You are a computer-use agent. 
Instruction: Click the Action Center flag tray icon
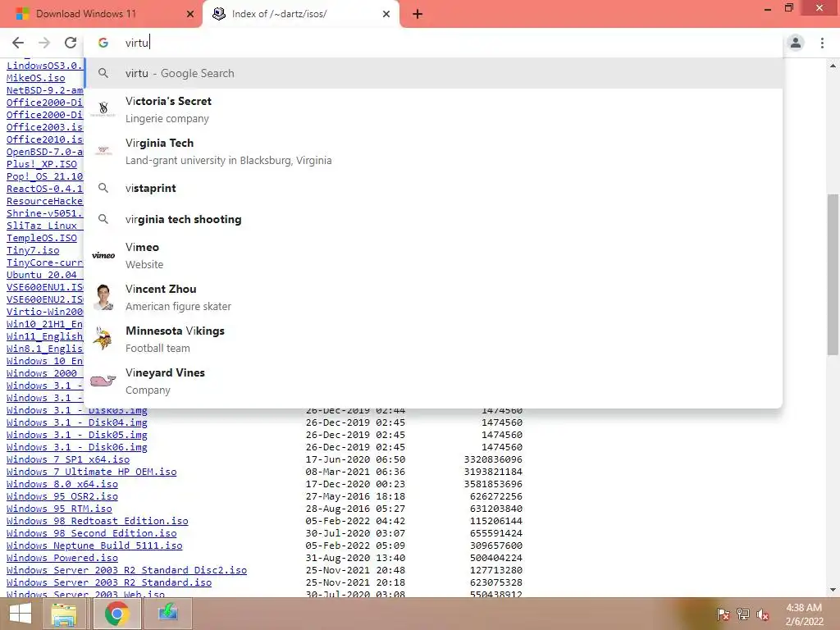point(723,614)
